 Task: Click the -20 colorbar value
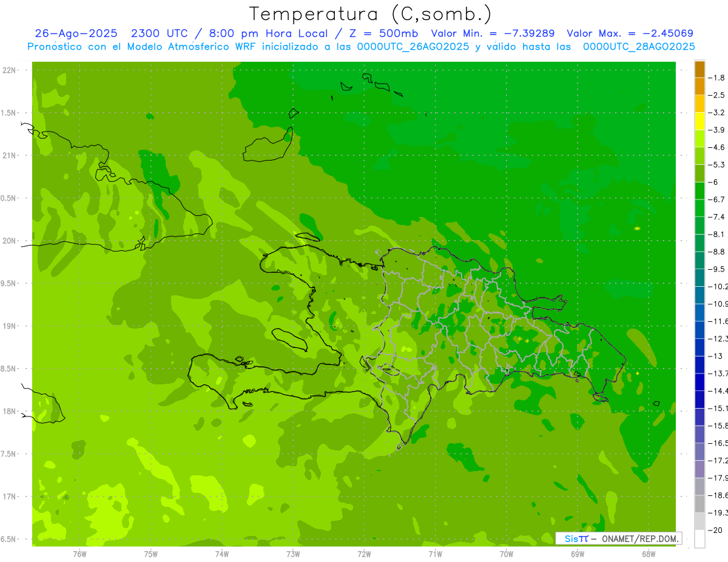(715, 530)
